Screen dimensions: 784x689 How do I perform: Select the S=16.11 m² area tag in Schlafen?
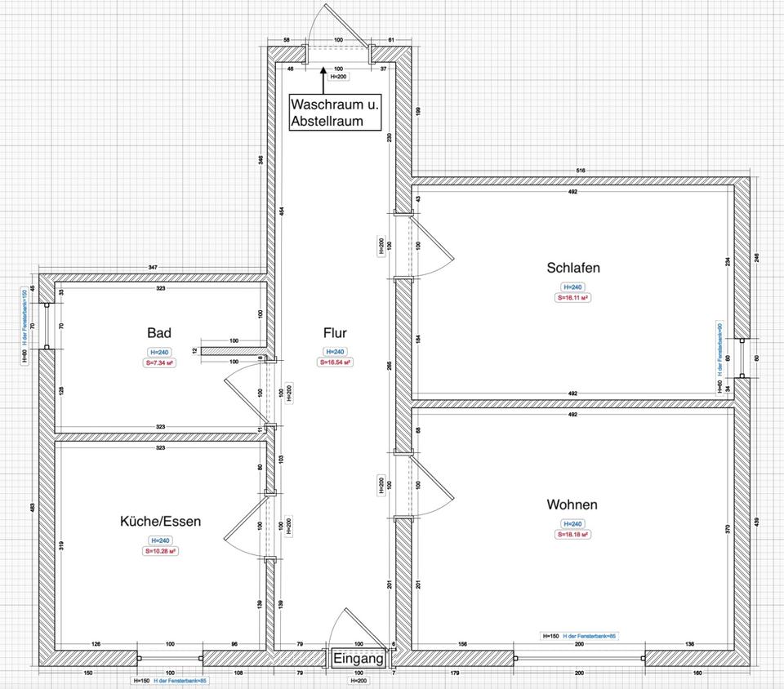click(573, 298)
